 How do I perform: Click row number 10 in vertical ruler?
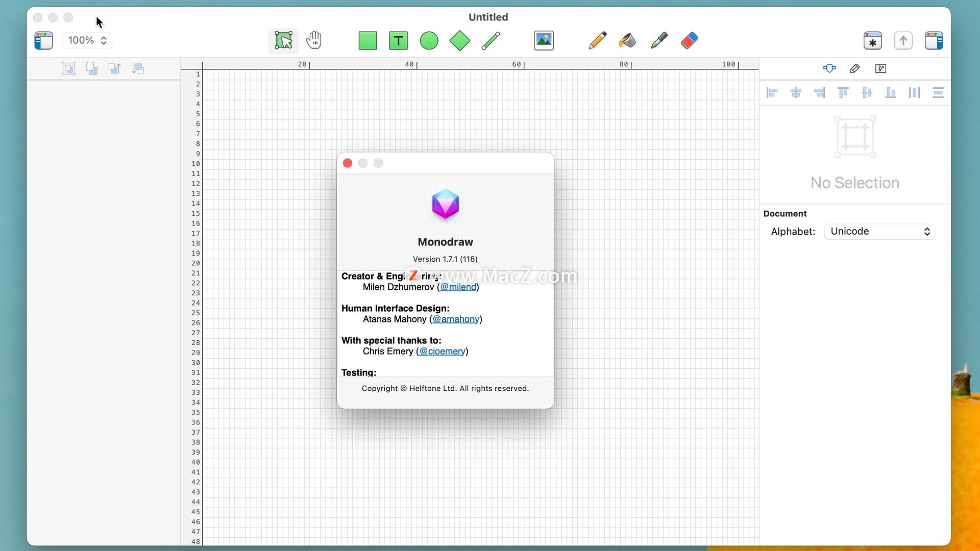point(195,164)
